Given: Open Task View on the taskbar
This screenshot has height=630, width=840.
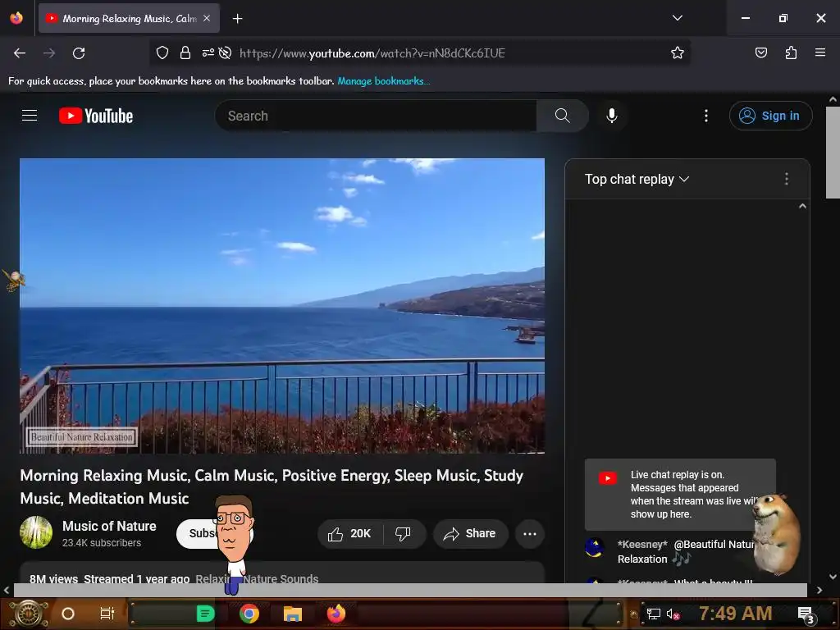Looking at the screenshot, I should coord(107,614).
